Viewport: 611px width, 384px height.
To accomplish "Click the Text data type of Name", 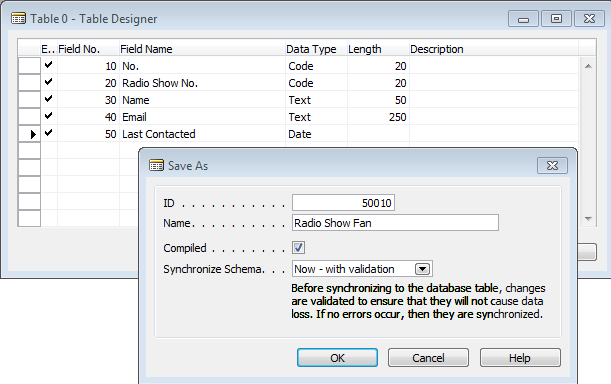I will [316, 100].
